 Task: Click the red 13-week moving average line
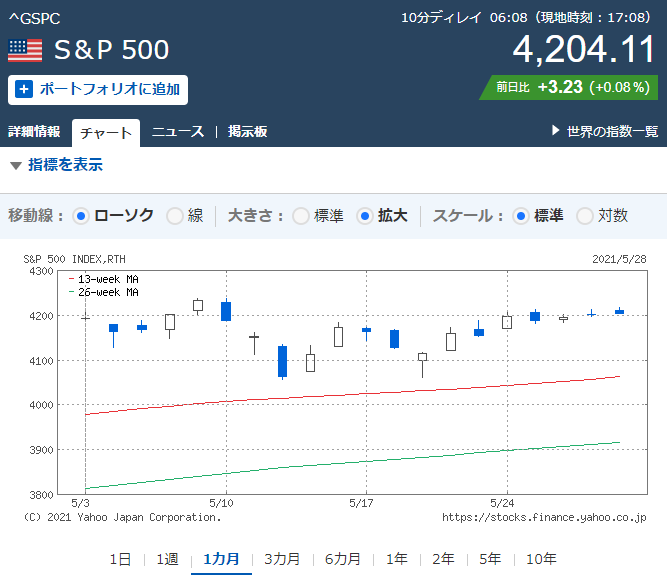coord(352,395)
